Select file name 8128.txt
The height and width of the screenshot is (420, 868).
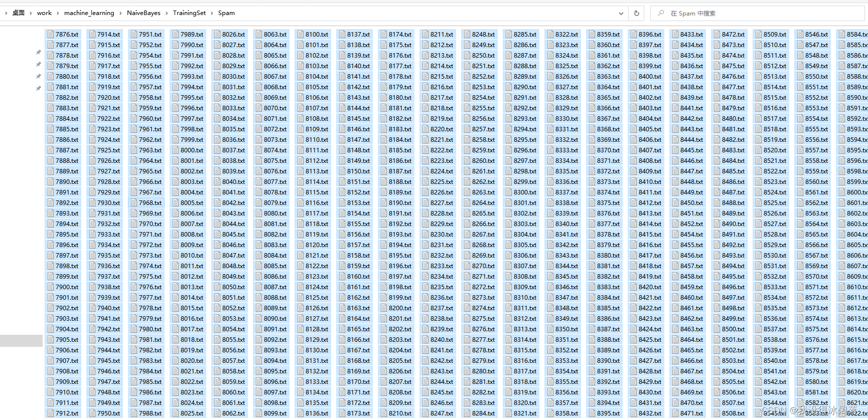[317, 329]
